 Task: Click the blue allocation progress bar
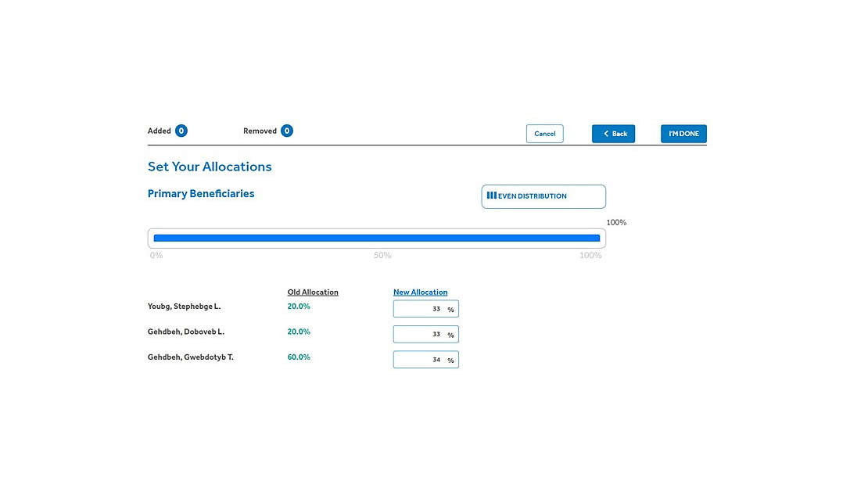[x=377, y=239]
